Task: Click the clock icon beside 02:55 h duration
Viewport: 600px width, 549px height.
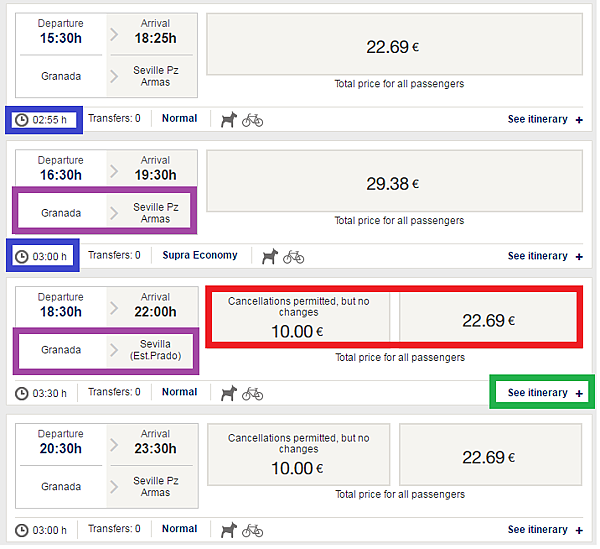Action: [22, 120]
